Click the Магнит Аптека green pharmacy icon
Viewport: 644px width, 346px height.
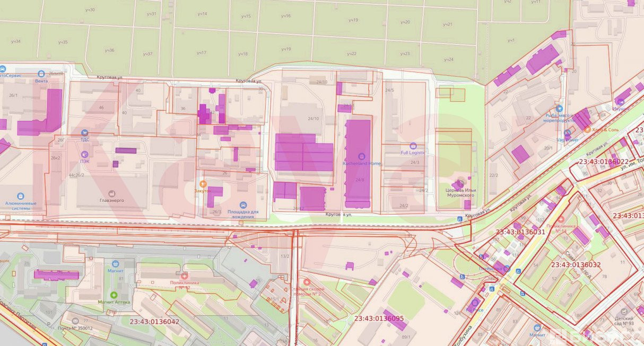pyautogui.click(x=114, y=295)
